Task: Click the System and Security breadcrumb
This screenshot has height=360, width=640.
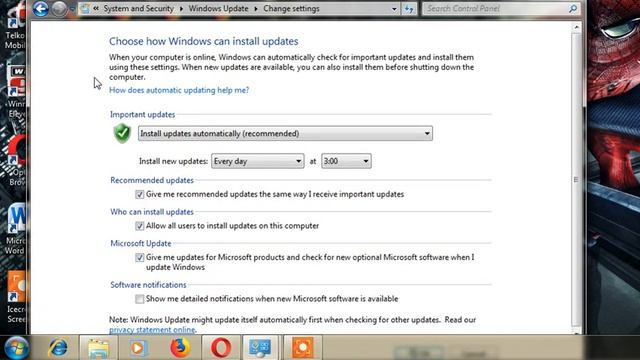Action: pyautogui.click(x=138, y=9)
